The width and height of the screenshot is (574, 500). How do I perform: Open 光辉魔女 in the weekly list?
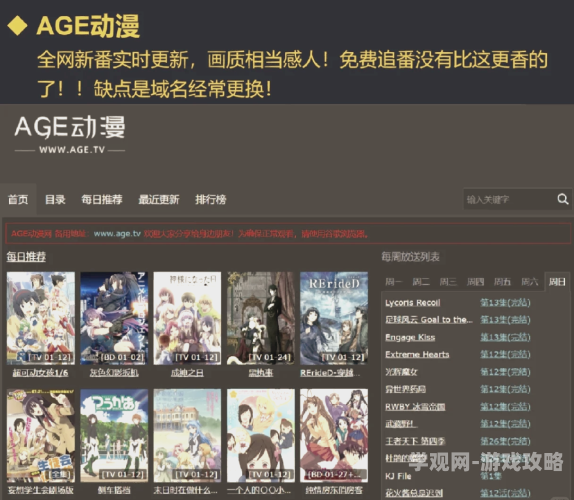(x=401, y=372)
